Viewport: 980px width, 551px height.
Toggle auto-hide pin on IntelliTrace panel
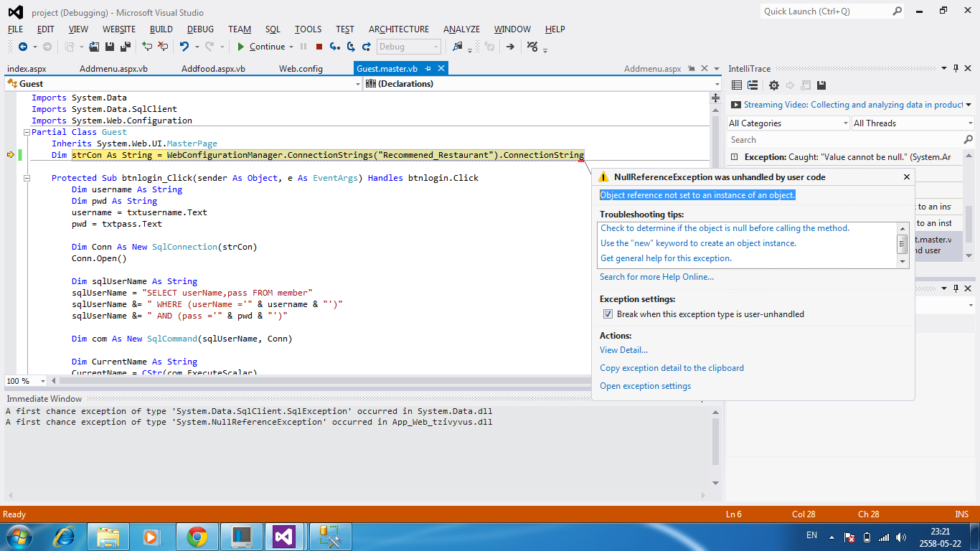click(x=956, y=69)
